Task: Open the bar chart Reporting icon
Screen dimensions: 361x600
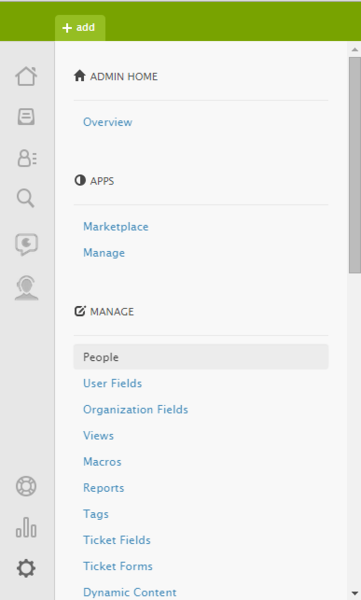Action: 26,527
